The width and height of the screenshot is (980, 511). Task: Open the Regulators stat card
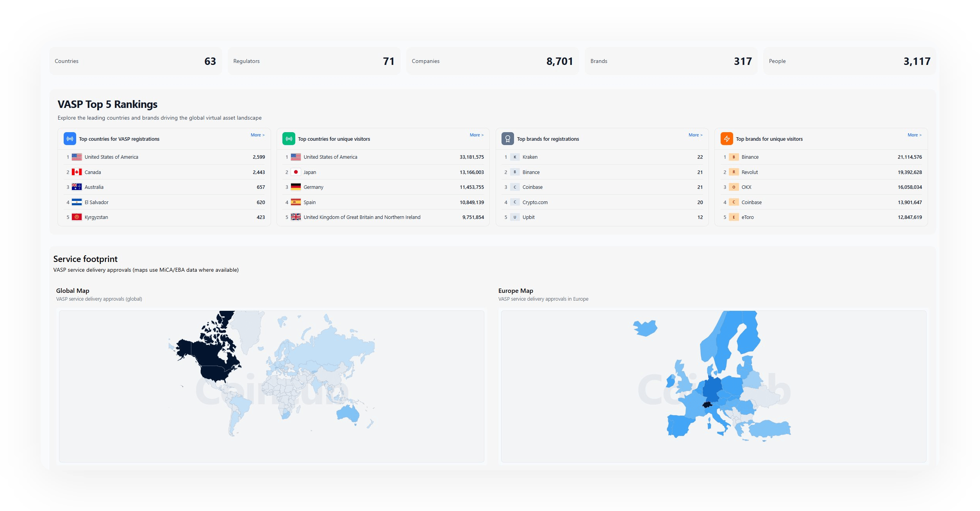pyautogui.click(x=314, y=61)
